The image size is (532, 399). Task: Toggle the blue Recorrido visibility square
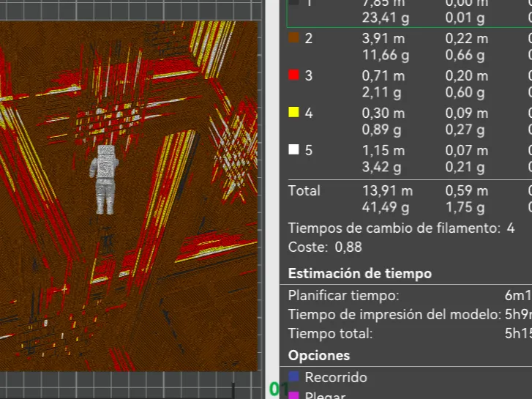(294, 377)
